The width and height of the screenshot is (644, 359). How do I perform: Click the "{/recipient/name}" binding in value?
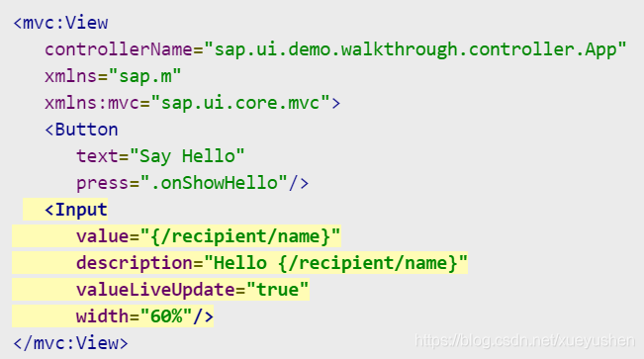tap(240, 236)
